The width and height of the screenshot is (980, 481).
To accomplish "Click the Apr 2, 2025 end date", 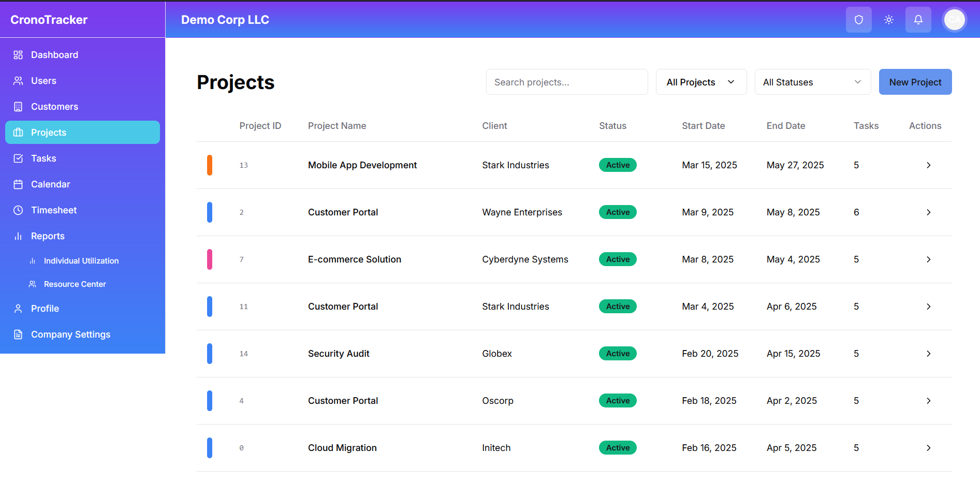I will (x=792, y=401).
